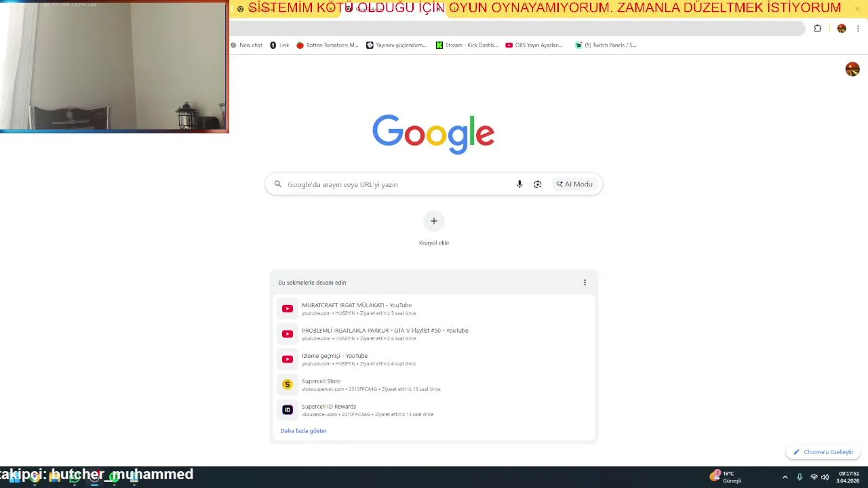Click the "Kısayol ekle" label
868x488 pixels.
(x=434, y=243)
